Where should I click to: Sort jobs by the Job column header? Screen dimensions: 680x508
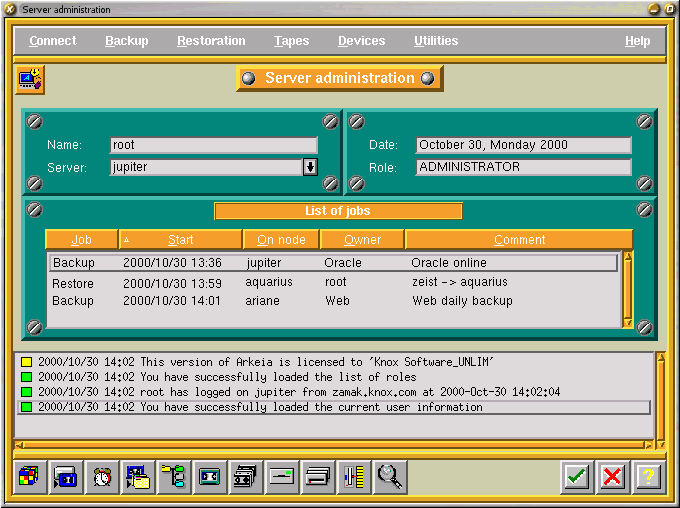point(82,239)
